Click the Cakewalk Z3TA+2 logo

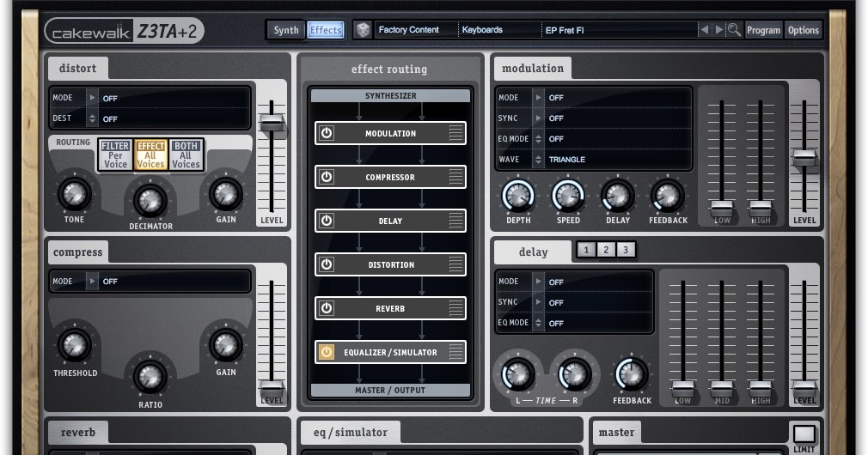[125, 31]
